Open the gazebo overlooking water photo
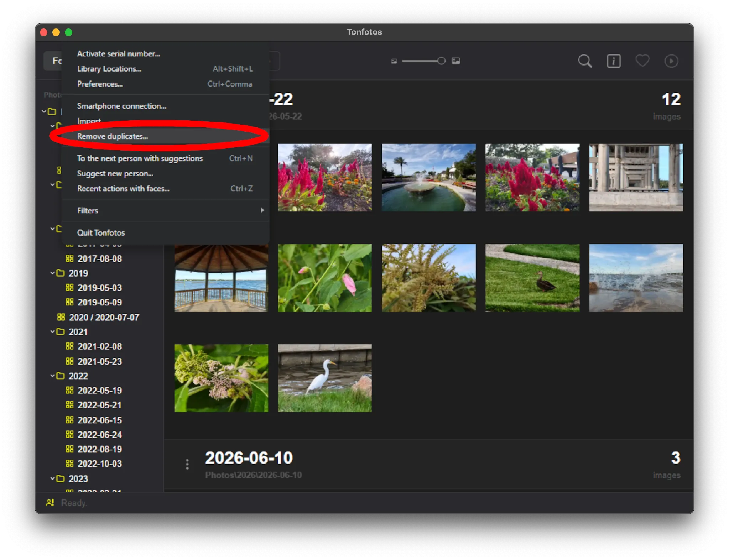729x560 pixels. [221, 278]
